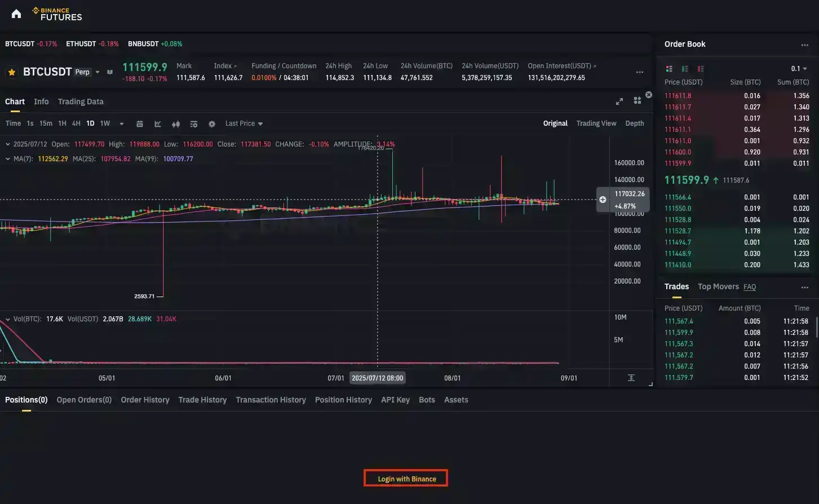Open the Order History tab
Screen dimensions: 819x504
click(145, 400)
